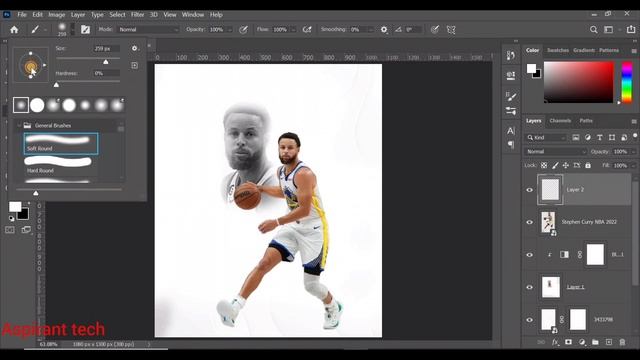Screen dimensions: 640x360
Task: Turn layer filtering on or off
Action: tap(635, 136)
